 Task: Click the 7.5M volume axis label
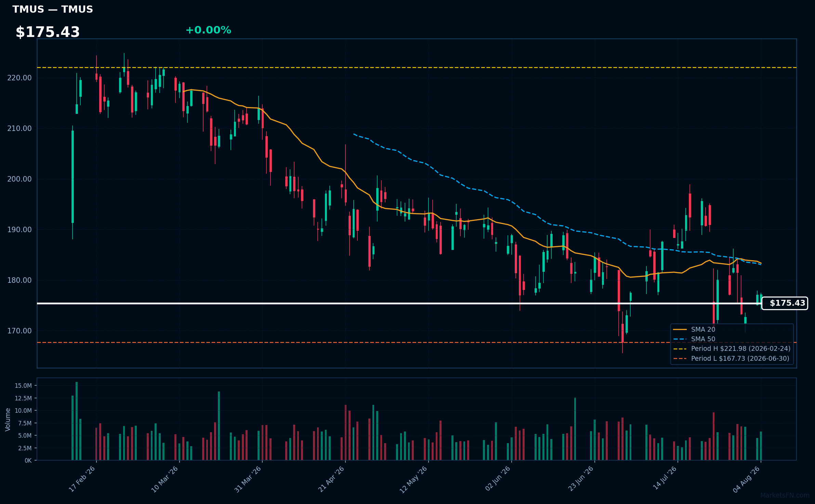pyautogui.click(x=25, y=423)
